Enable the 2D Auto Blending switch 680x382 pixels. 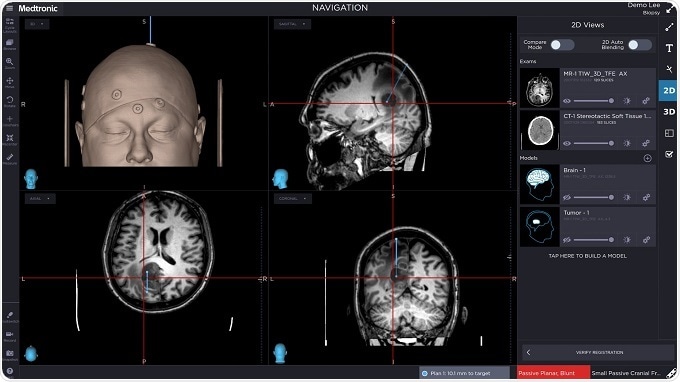tap(640, 45)
